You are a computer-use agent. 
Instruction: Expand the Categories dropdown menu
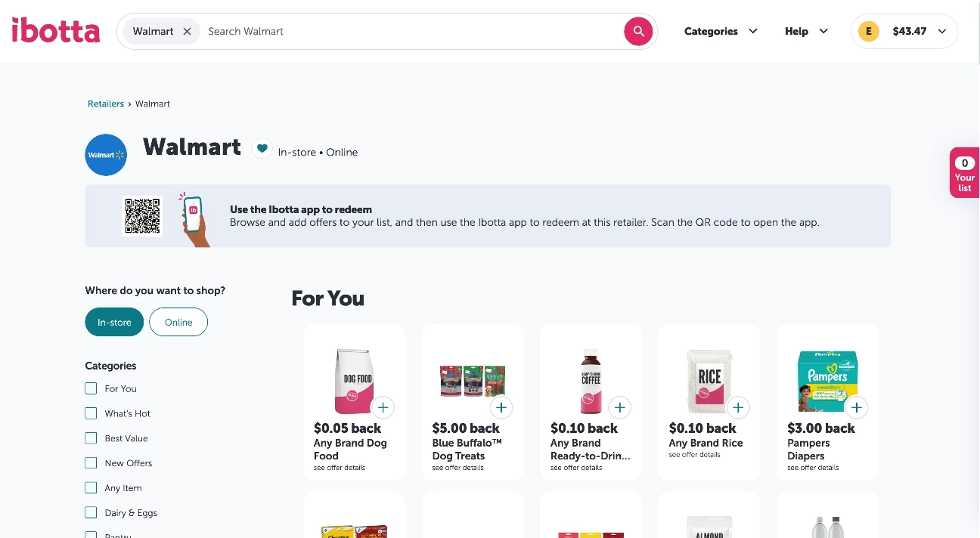(x=721, y=31)
